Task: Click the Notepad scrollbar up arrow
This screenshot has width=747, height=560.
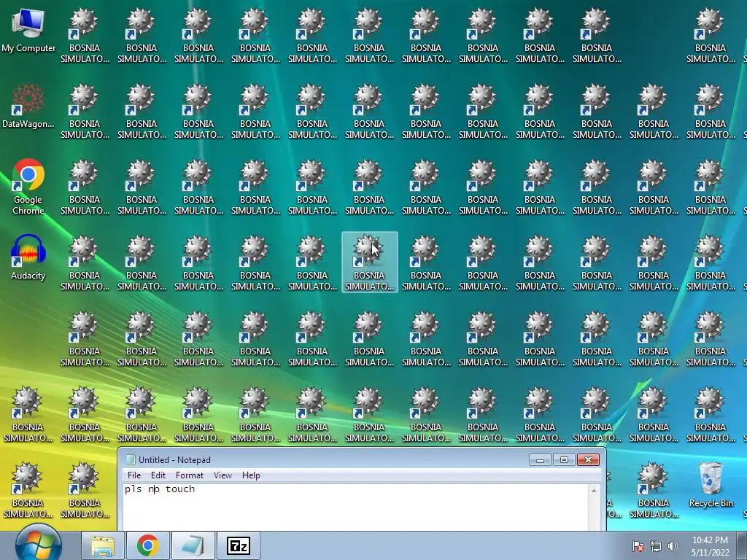Action: click(594, 491)
